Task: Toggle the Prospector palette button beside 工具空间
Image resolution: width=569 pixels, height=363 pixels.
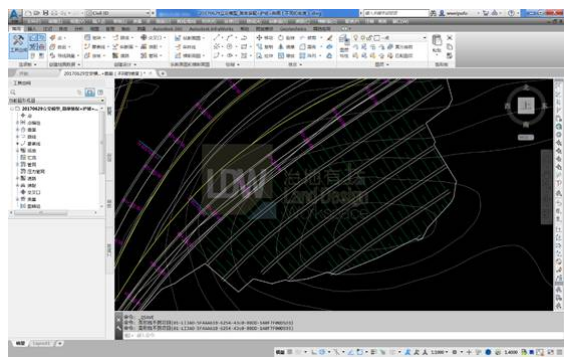Action: pos(33,37)
